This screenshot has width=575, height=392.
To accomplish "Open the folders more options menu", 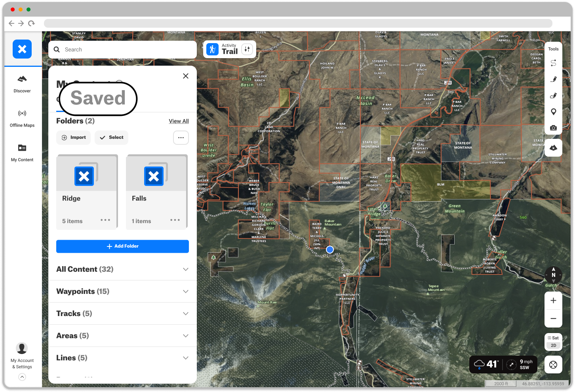I will point(181,138).
